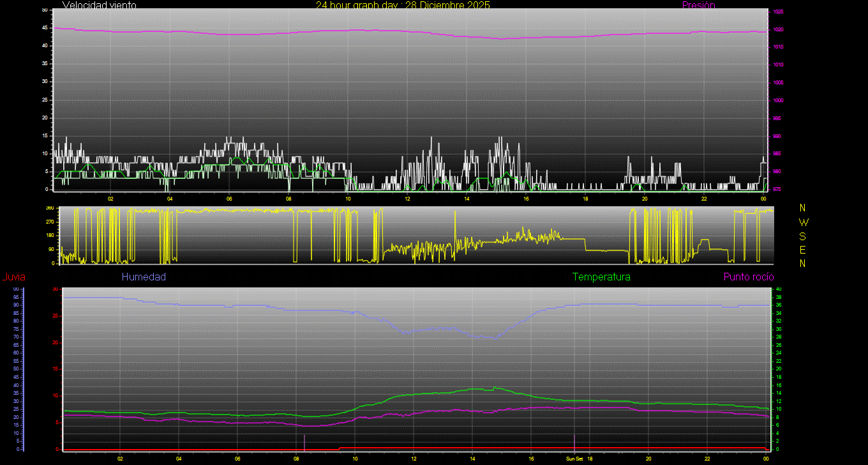Click the 'Sun Set' time marker label
The width and height of the screenshot is (868, 465).
574,459
